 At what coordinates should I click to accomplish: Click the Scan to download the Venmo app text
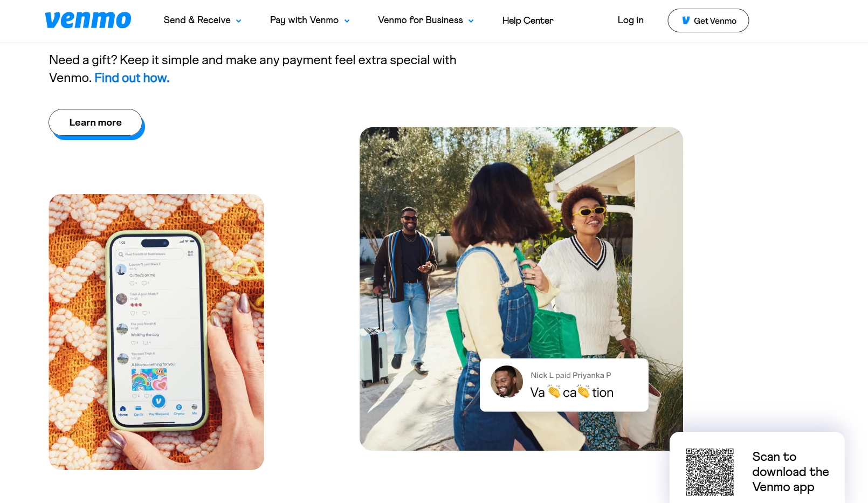(790, 472)
